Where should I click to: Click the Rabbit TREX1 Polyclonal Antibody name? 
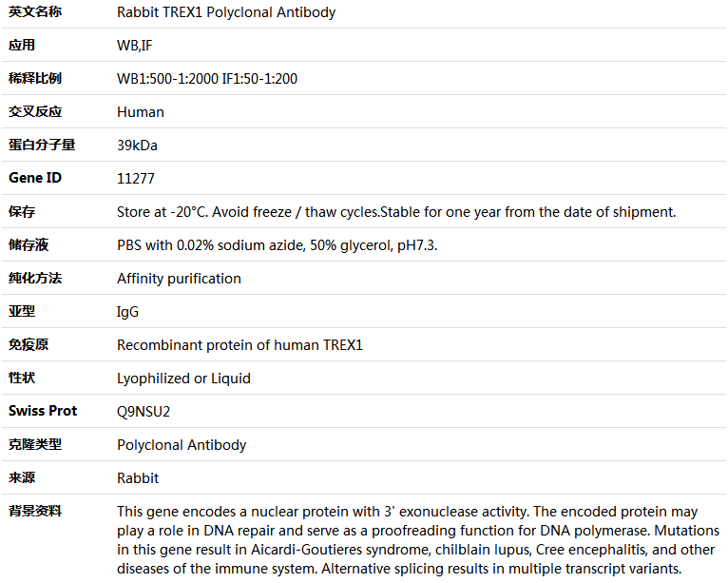[226, 12]
